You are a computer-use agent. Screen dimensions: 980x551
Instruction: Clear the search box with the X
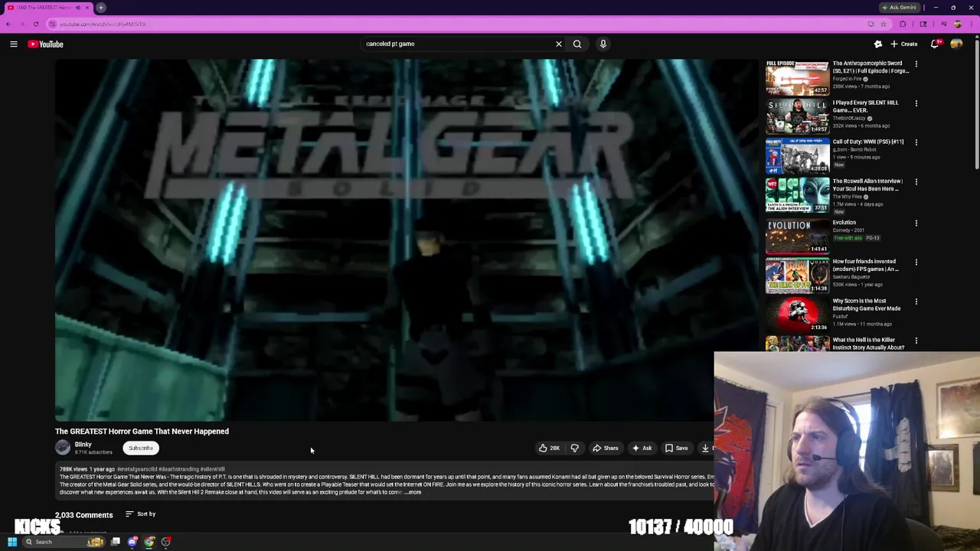click(x=559, y=44)
